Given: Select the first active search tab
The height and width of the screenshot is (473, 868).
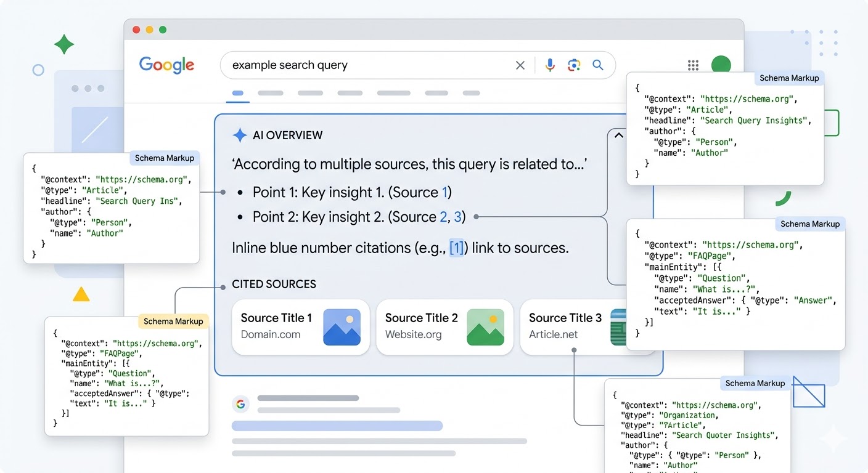Looking at the screenshot, I should tap(237, 94).
